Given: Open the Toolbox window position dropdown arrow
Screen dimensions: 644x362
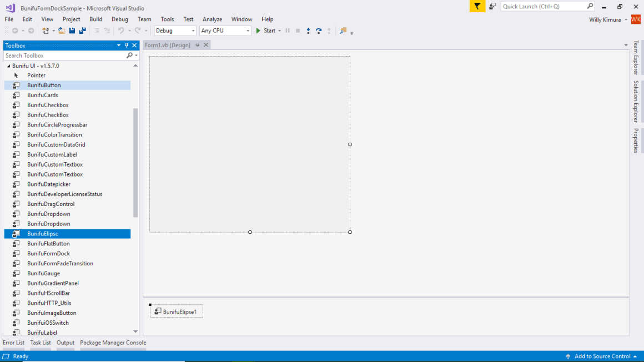Looking at the screenshot, I should point(119,46).
